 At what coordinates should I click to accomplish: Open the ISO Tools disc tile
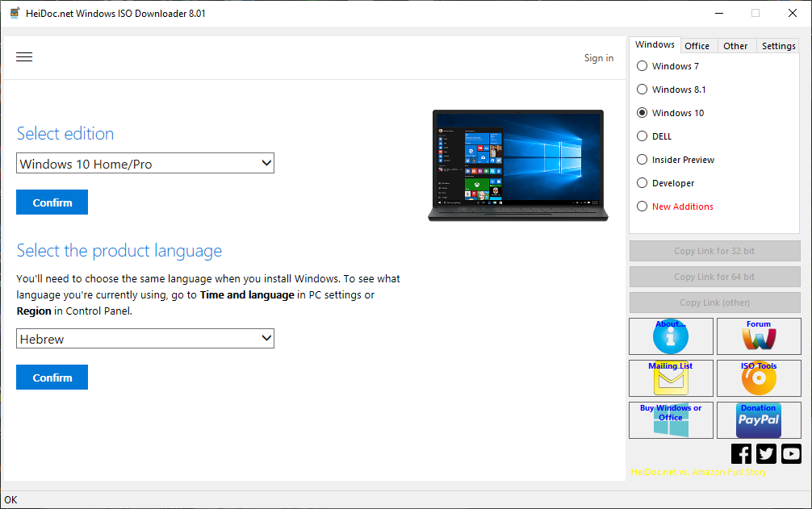(x=760, y=378)
